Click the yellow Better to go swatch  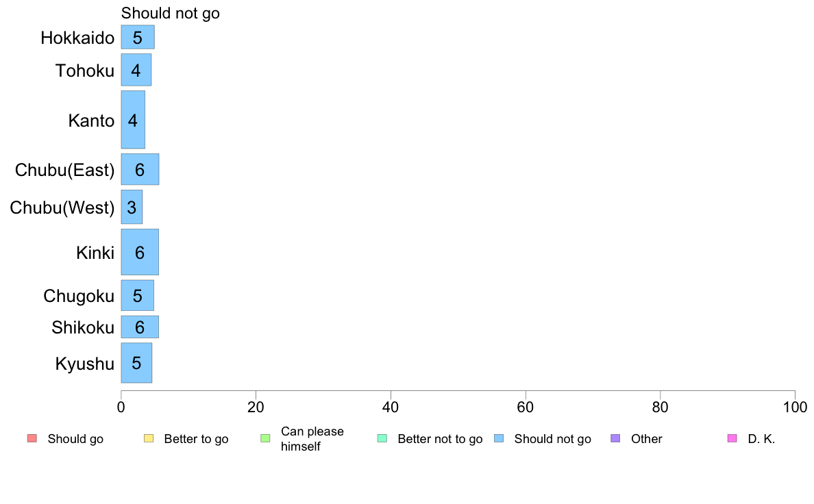click(x=149, y=438)
